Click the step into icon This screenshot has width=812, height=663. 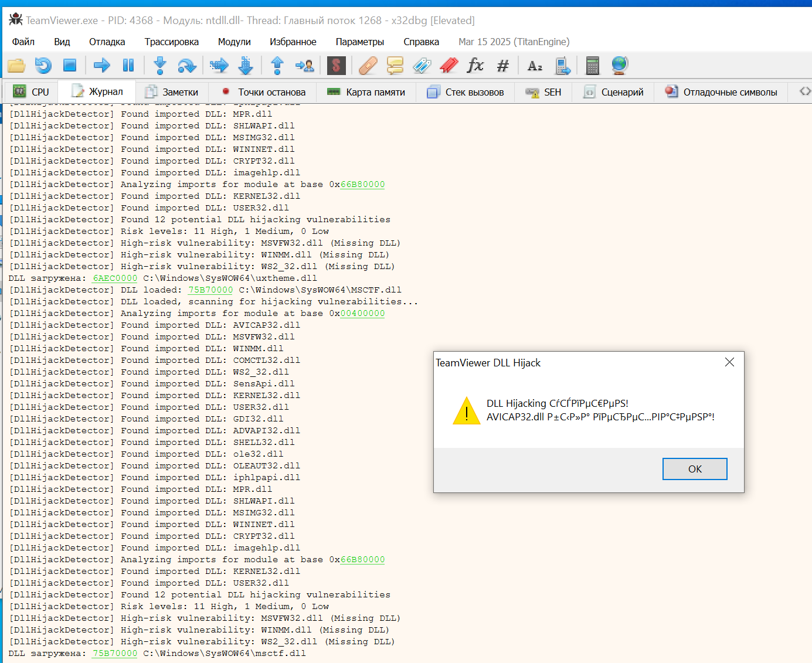159,66
